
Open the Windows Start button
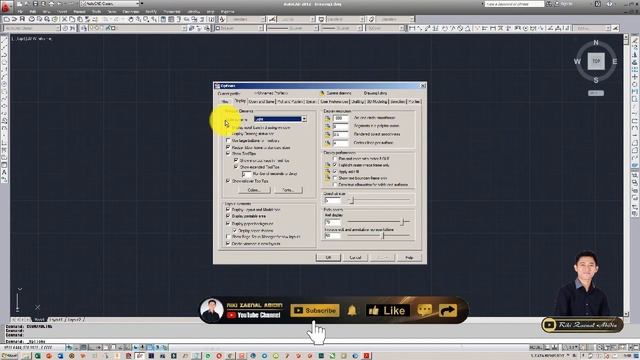point(9,356)
